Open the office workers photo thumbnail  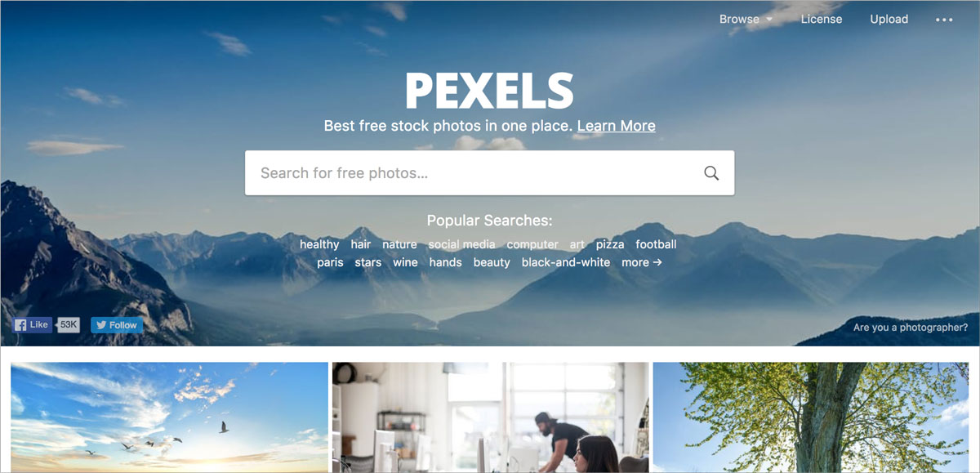(x=491, y=417)
